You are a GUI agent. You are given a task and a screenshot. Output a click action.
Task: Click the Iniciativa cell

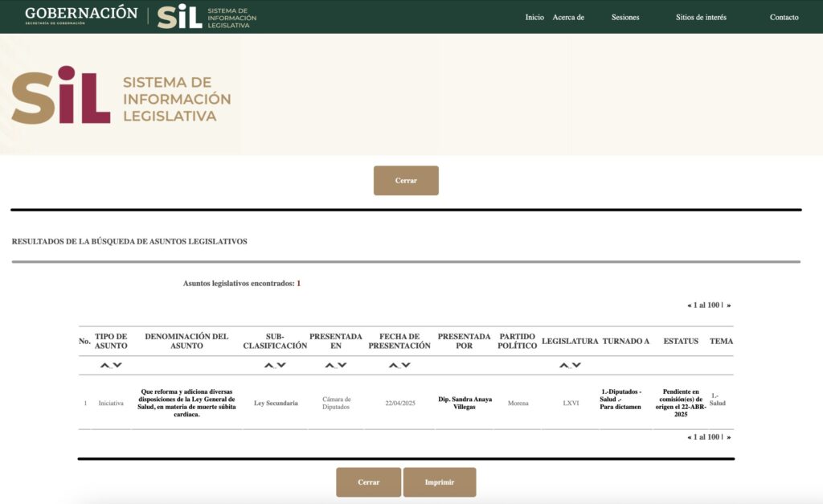111,404
